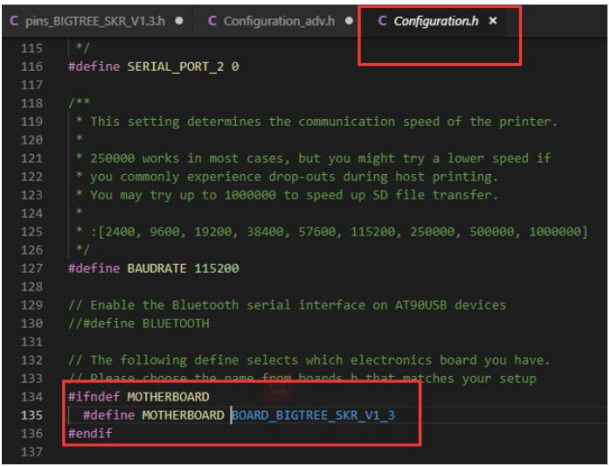Click line number 127 in the gutter
609x466 pixels.
point(34,267)
